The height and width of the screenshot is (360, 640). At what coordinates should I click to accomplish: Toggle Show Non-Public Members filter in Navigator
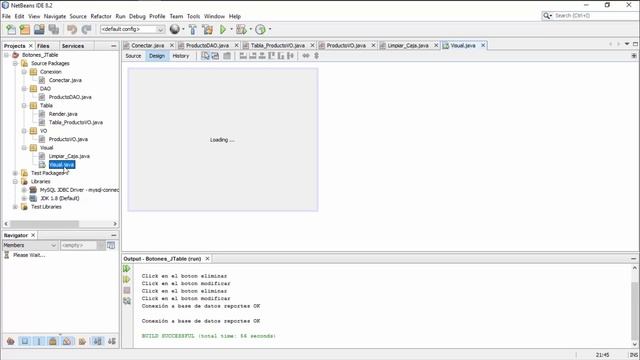click(x=53, y=341)
